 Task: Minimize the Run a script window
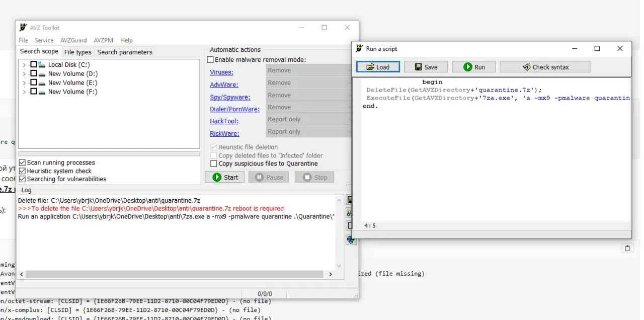point(575,49)
